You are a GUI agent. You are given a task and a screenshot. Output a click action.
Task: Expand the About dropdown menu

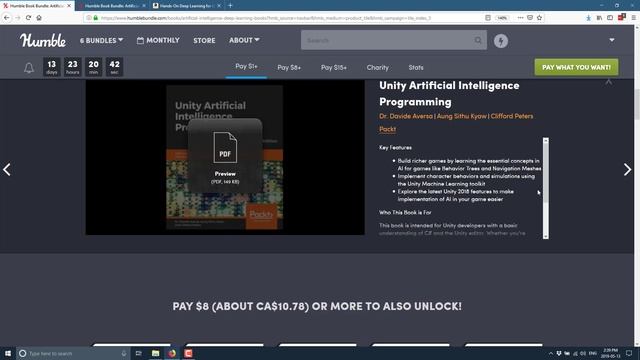(x=244, y=40)
